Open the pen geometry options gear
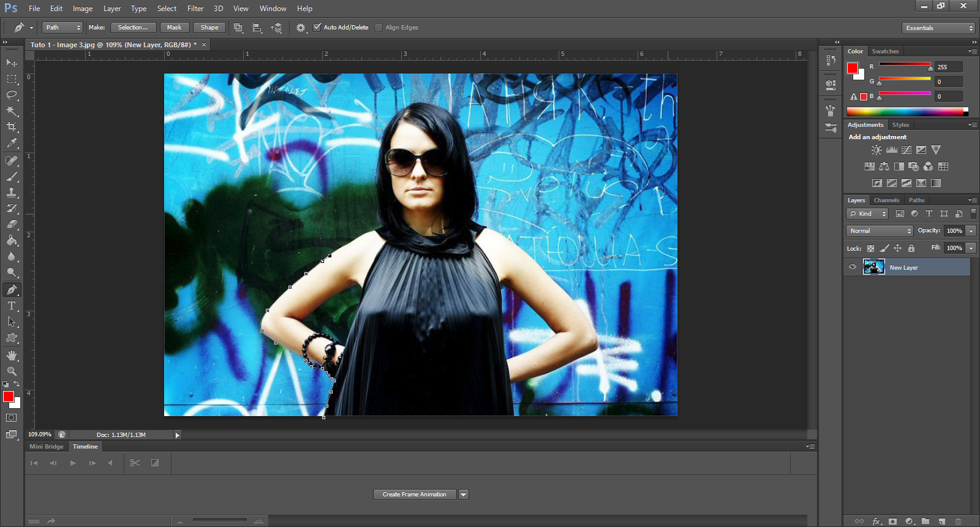Screen dimensions: 980x527 301,28
